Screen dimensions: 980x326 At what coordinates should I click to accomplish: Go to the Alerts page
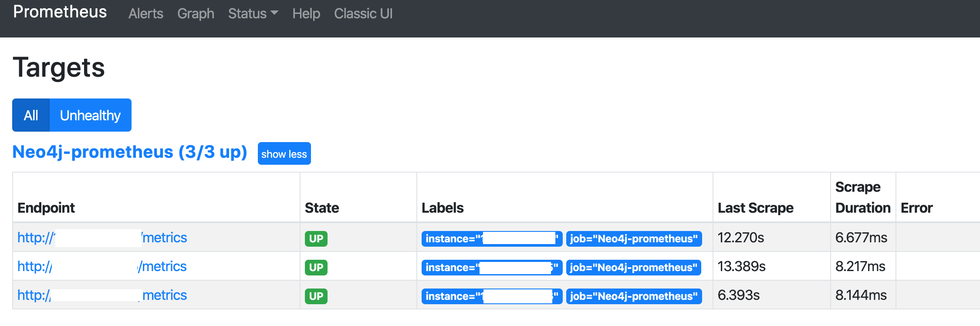point(146,14)
